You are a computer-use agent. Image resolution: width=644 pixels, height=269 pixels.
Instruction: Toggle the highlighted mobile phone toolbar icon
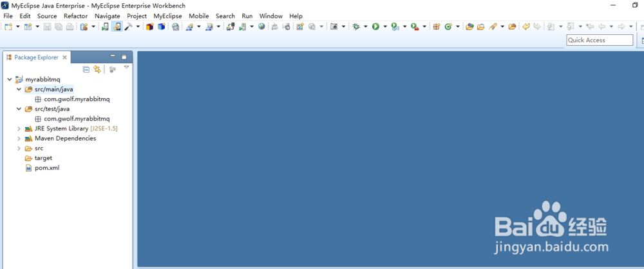[x=117, y=26]
